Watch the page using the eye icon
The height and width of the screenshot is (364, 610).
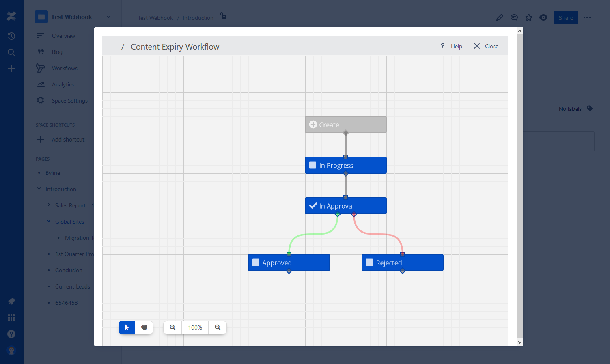tap(543, 17)
